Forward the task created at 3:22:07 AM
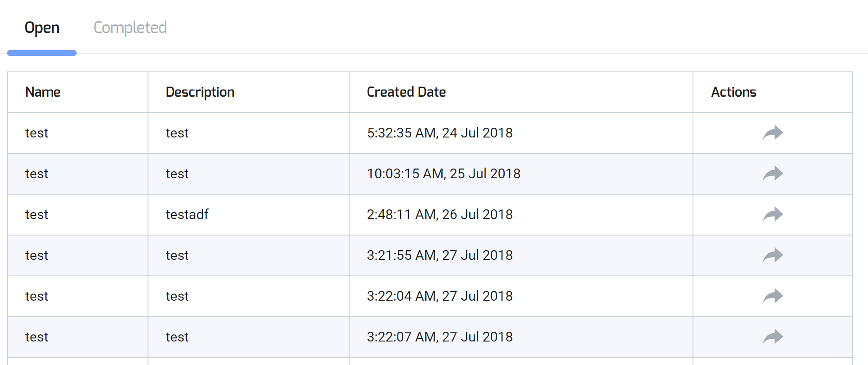Image resolution: width=868 pixels, height=365 pixels. coord(773,337)
